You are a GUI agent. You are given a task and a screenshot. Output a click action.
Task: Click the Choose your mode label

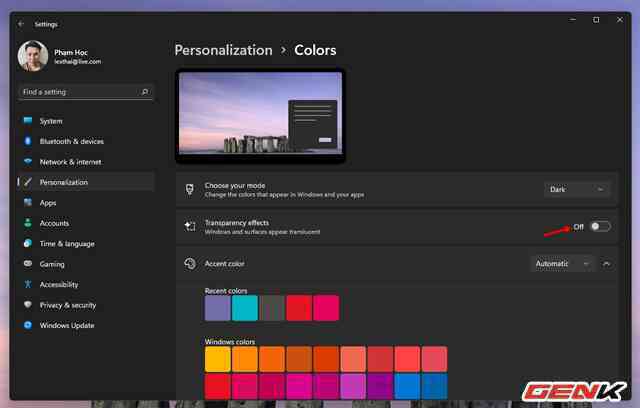click(235, 186)
